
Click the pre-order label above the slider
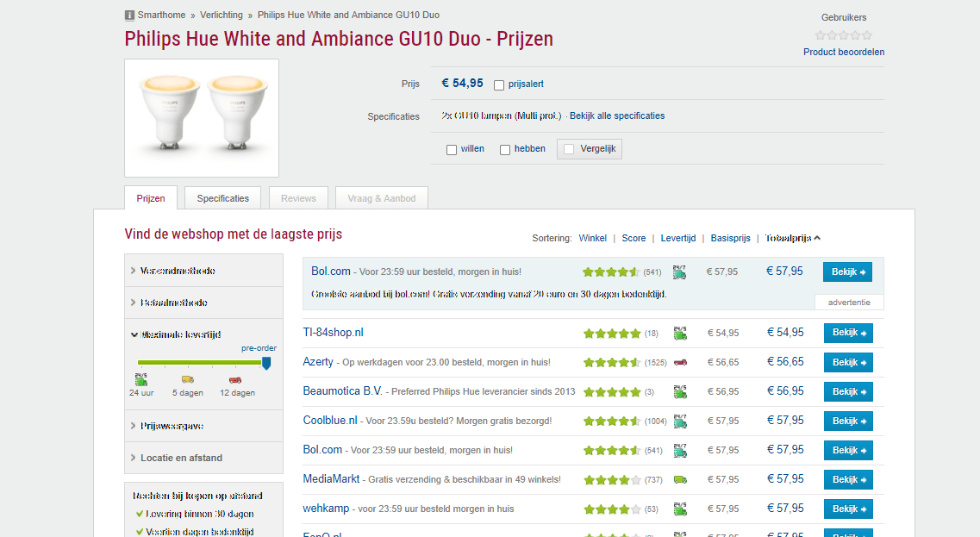[259, 348]
